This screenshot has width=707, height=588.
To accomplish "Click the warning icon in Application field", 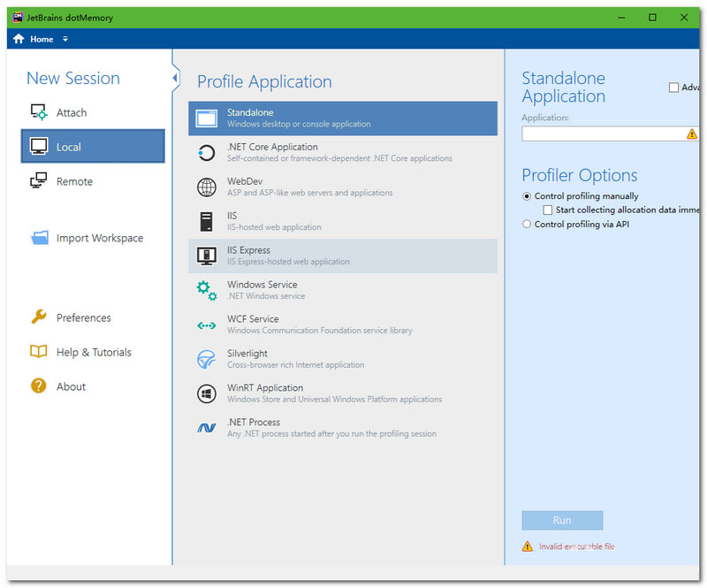I will coord(692,134).
